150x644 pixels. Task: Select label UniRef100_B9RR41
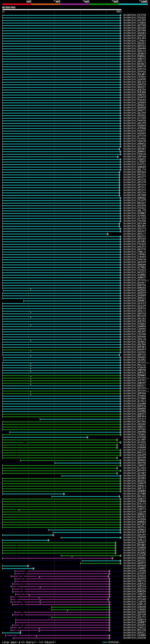tap(135, 56)
